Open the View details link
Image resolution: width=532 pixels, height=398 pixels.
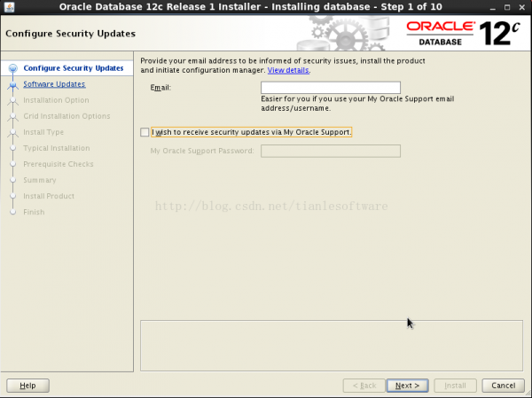pos(288,70)
